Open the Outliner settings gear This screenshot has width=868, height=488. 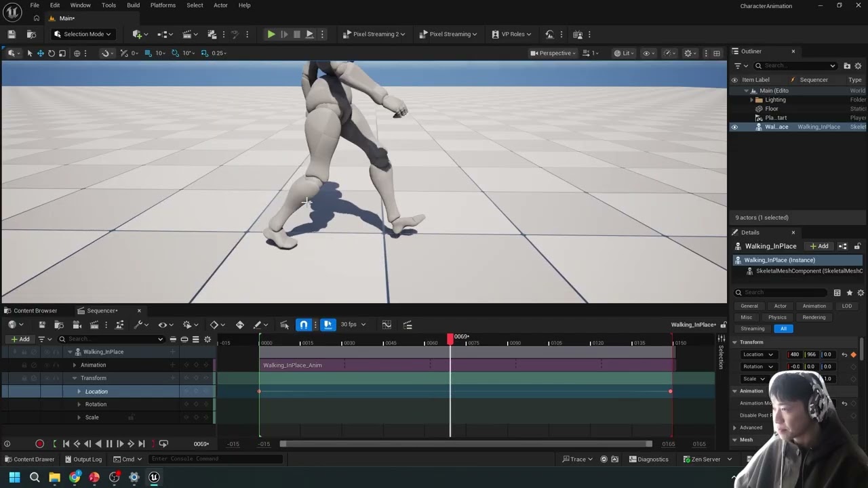coord(858,66)
